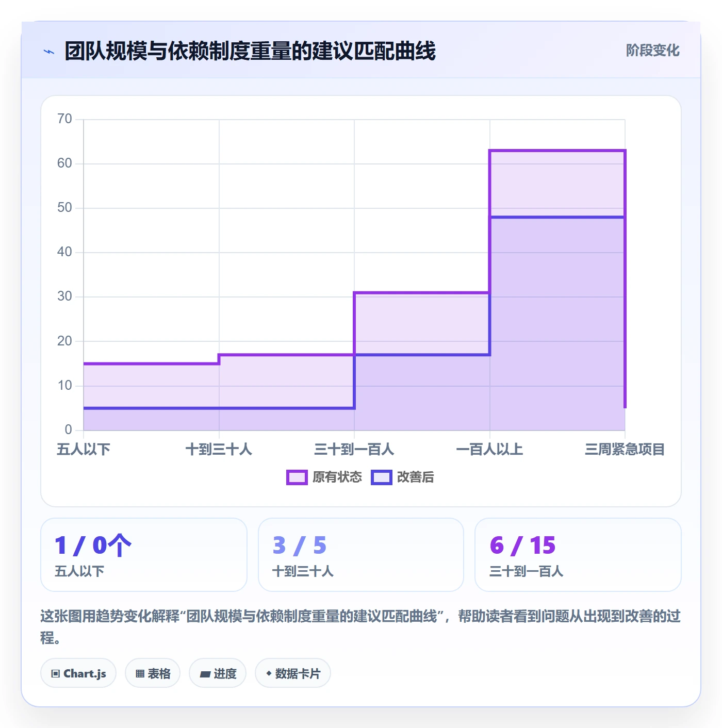Click the 3 / 5 value text
Viewport: 722px width, 728px height.
300,545
